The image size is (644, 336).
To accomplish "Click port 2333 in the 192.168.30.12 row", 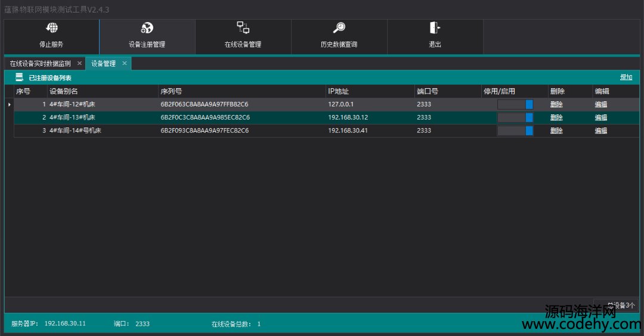I will click(x=424, y=117).
